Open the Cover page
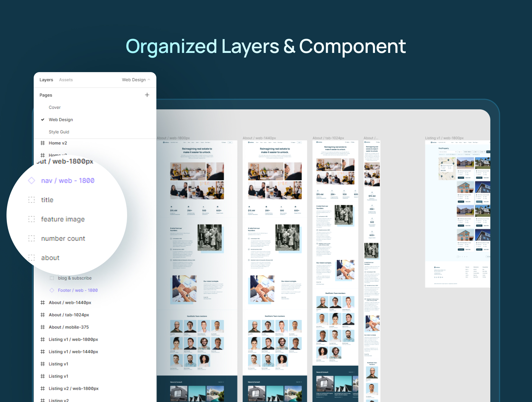The height and width of the screenshot is (402, 532). pos(55,107)
